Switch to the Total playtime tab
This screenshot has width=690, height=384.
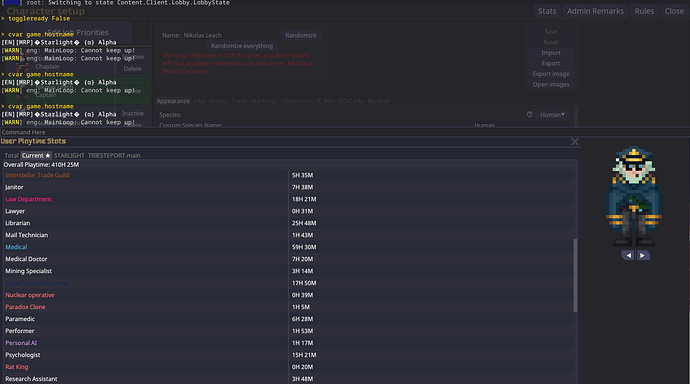click(x=11, y=155)
